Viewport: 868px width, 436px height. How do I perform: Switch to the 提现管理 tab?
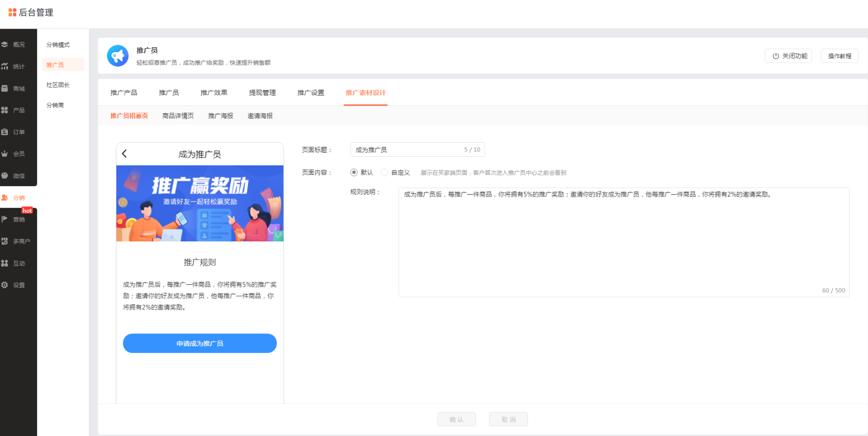pos(262,93)
